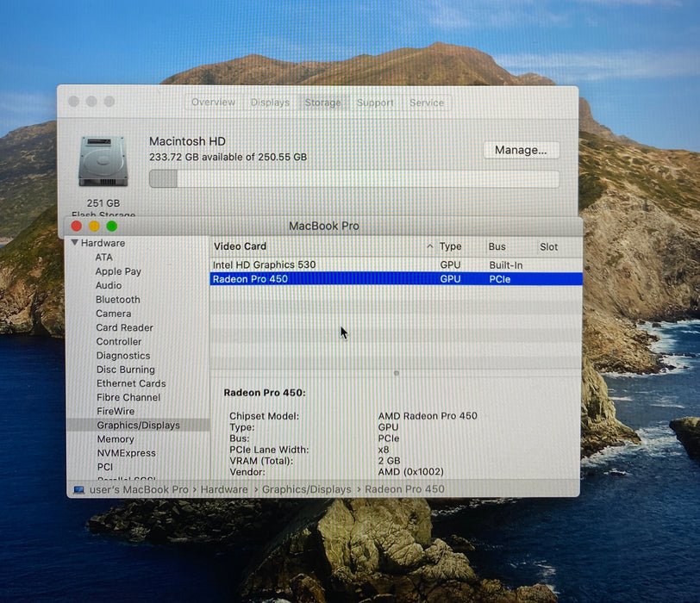Click the Built-In bus cell
This screenshot has height=603, width=700.
506,265
